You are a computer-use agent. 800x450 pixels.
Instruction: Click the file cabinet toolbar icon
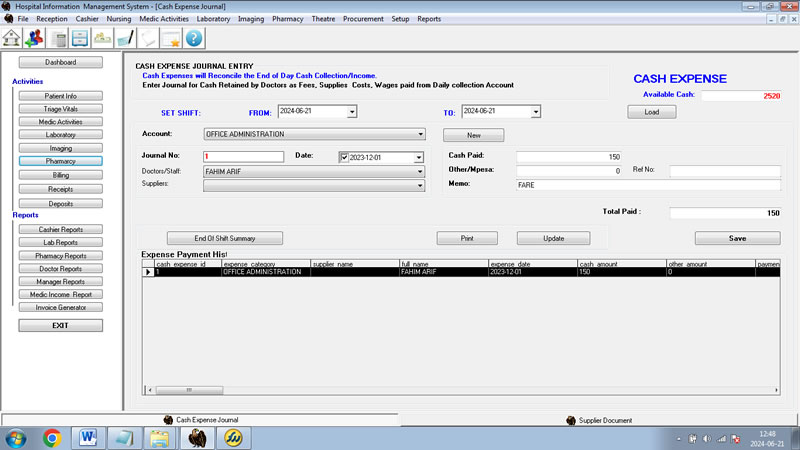(x=80, y=37)
